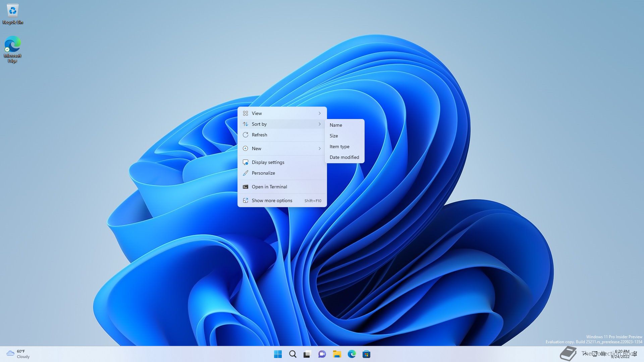
Task: Click Refresh in the context menu
Action: tap(282, 135)
